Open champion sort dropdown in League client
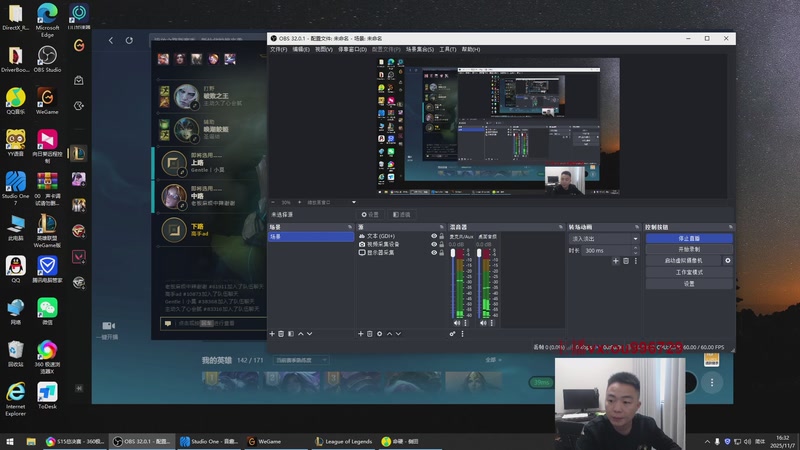 301,360
